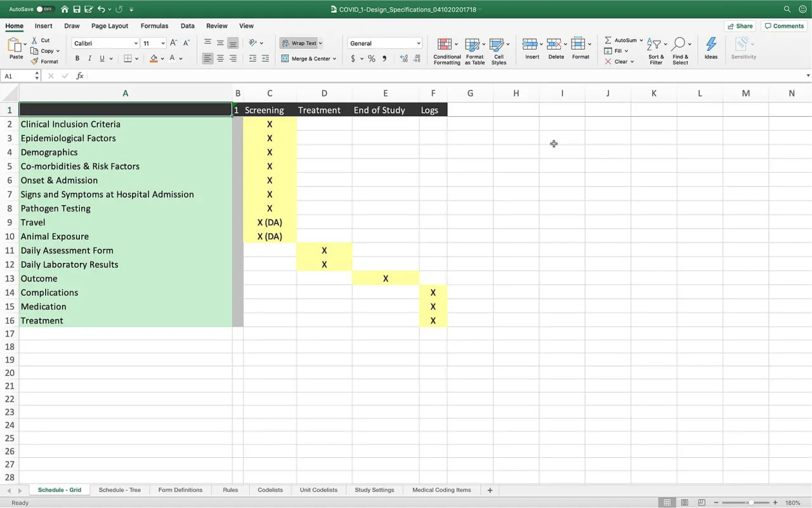Open the Comments pane button
The width and height of the screenshot is (812, 508).
click(784, 26)
